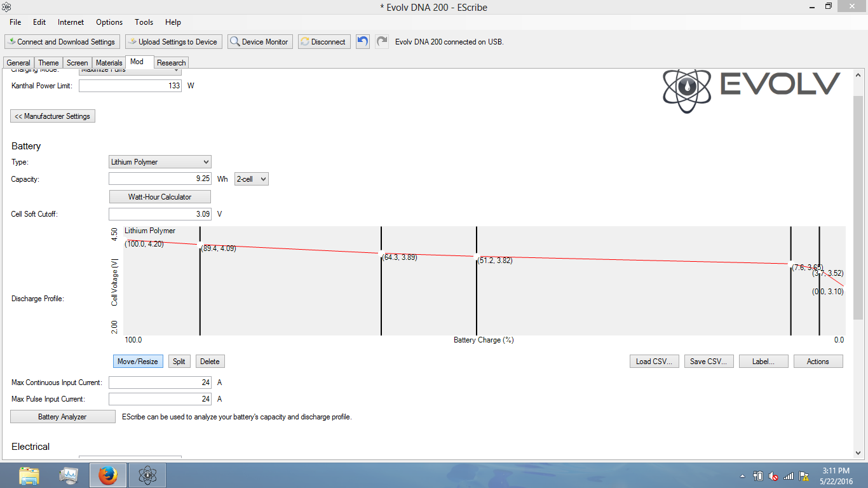The height and width of the screenshot is (488, 868).
Task: Open Device Monitor from the toolbar
Action: click(x=260, y=42)
